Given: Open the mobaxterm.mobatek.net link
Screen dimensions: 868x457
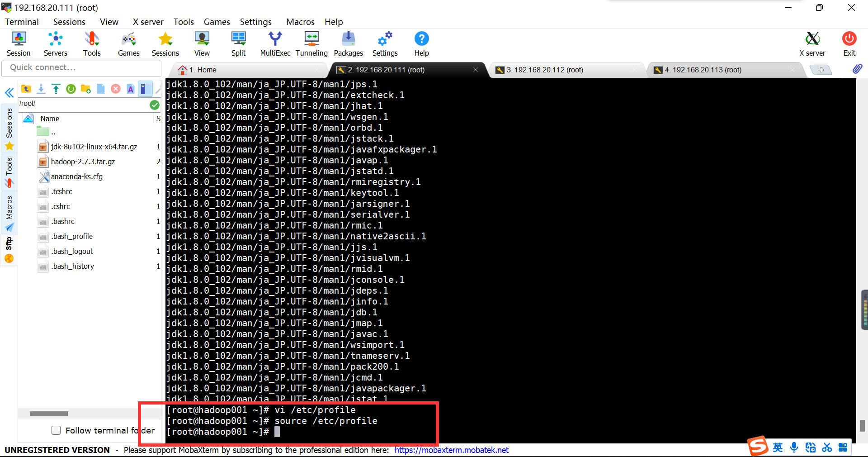Looking at the screenshot, I should point(451,450).
